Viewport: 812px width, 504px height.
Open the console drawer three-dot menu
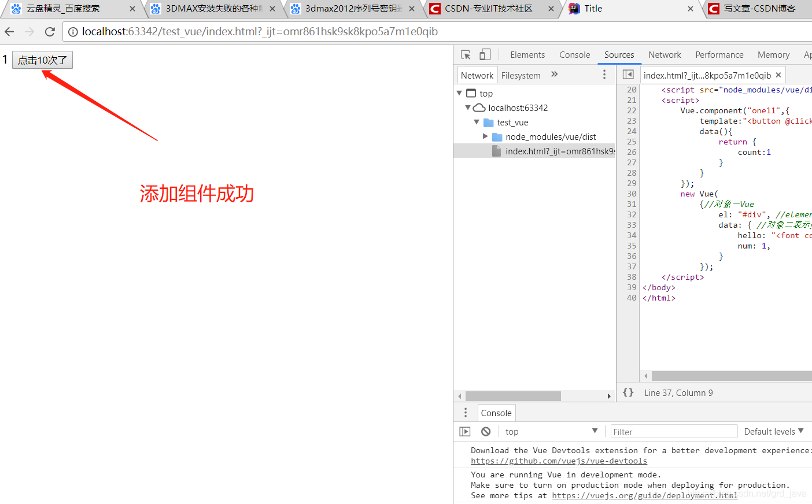466,413
